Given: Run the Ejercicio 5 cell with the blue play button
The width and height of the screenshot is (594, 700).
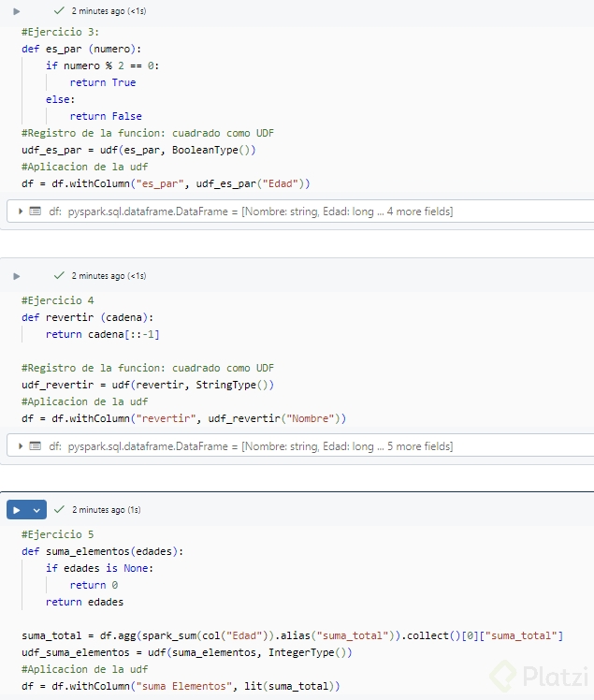Looking at the screenshot, I should (17, 510).
